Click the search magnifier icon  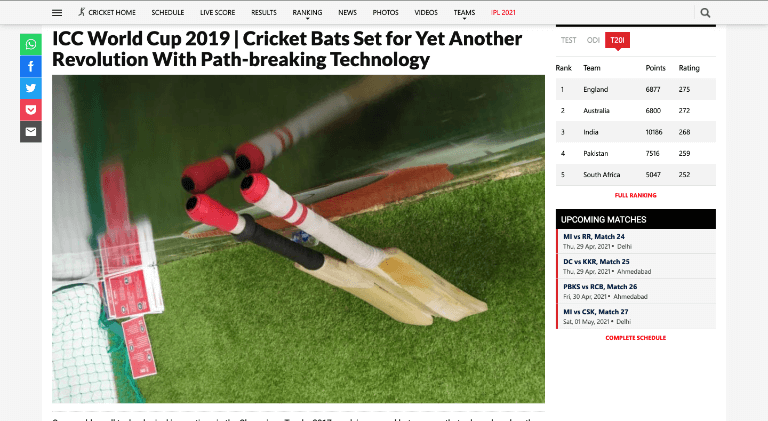pos(705,13)
